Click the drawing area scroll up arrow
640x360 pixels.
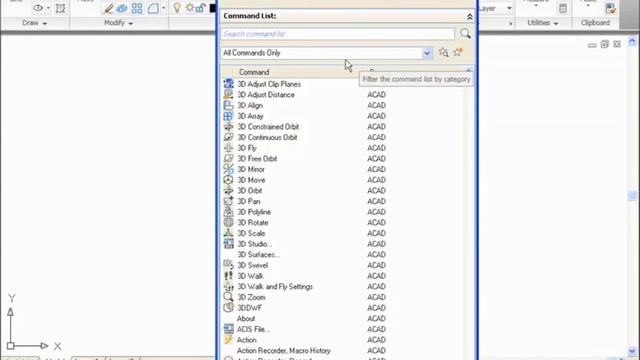pos(632,41)
